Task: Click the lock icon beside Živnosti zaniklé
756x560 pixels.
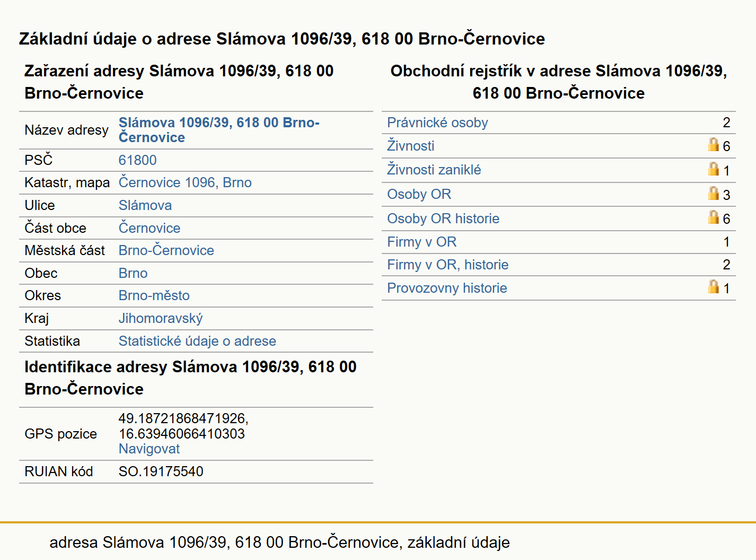Action: pos(714,169)
